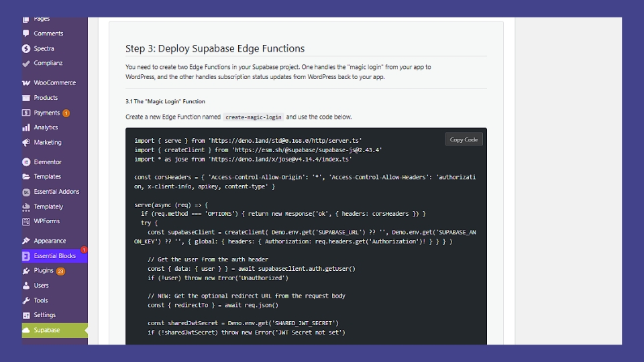Click the Payments dollar icon
Viewport: 644px width, 362px height.
pyautogui.click(x=26, y=113)
